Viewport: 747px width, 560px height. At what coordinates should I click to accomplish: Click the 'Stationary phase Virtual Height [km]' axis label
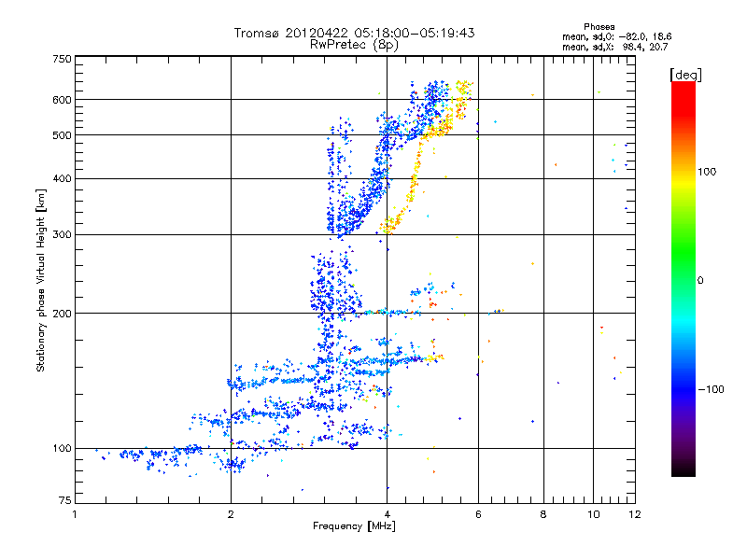pos(41,281)
